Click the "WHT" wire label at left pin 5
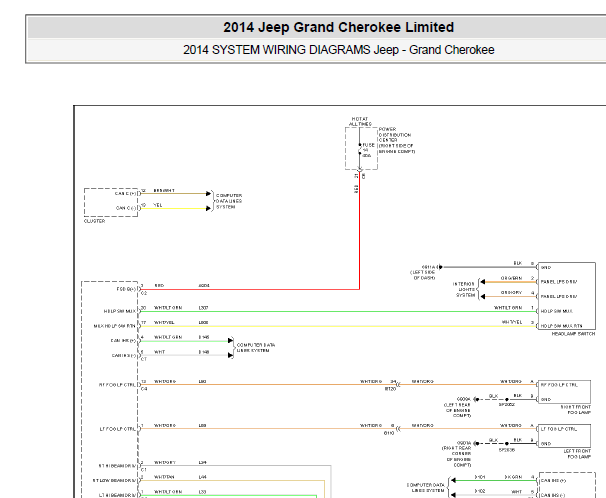606x498 pixels. pyautogui.click(x=159, y=352)
